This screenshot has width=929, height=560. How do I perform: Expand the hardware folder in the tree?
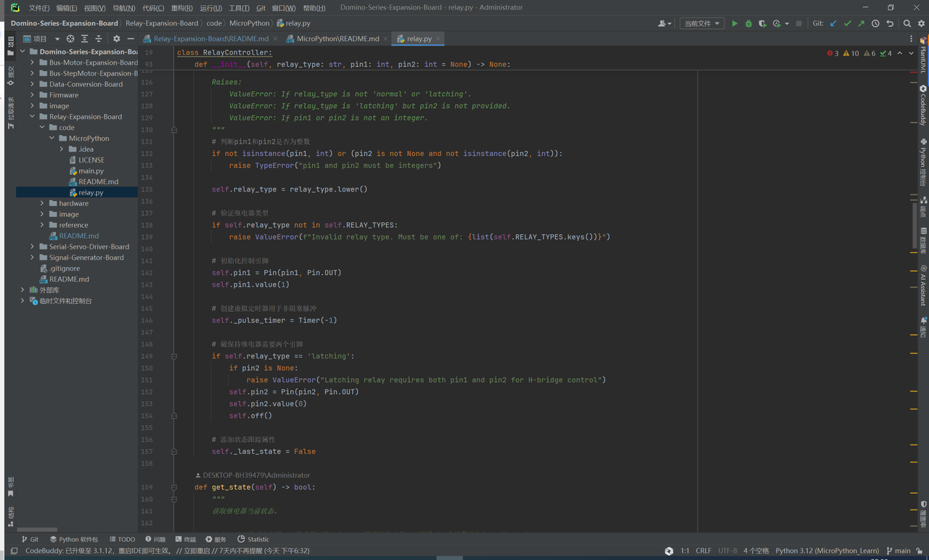click(42, 204)
